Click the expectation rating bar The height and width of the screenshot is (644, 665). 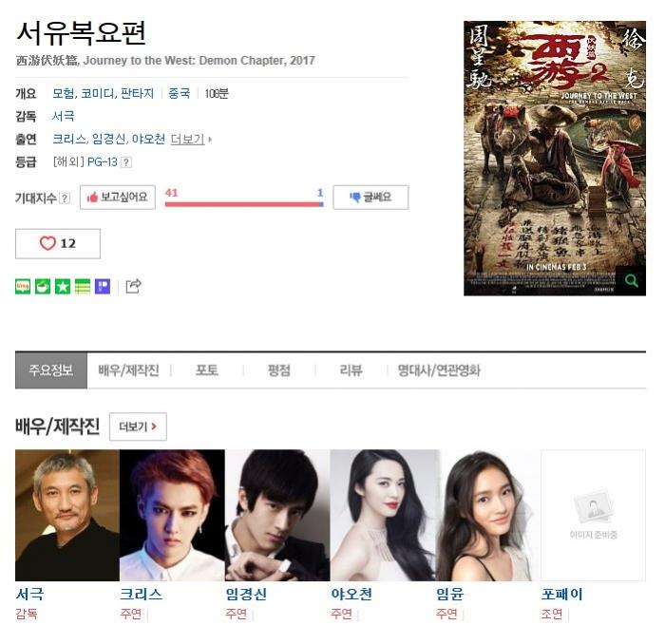tap(244, 204)
